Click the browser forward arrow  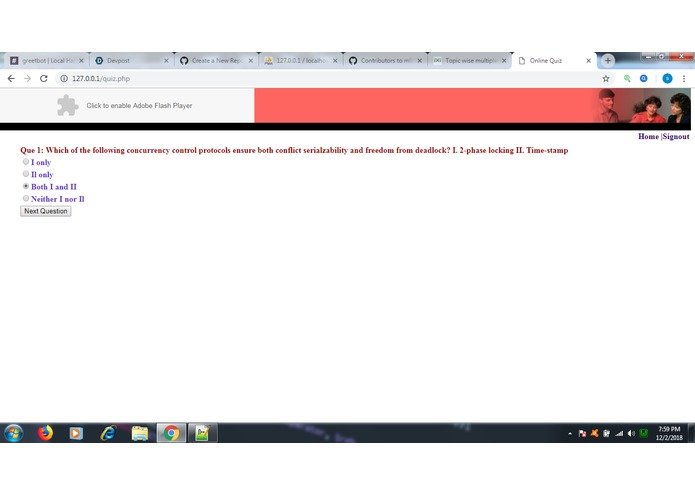(27, 78)
